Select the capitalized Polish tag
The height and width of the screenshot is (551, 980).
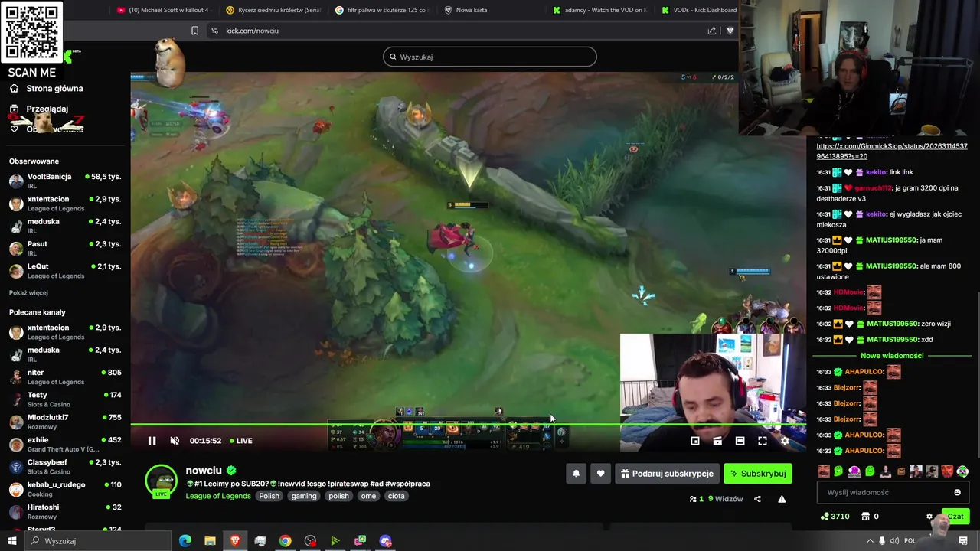269,496
